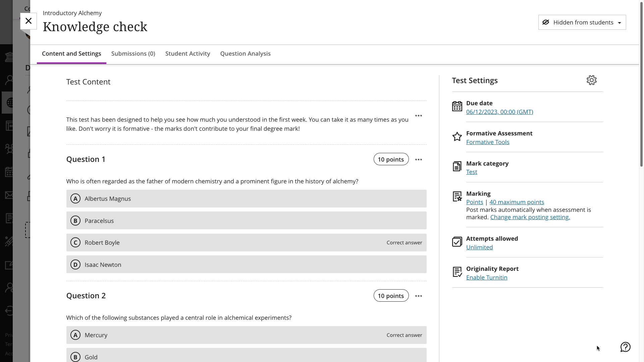Open the Question 1 ellipsis options menu
The width and height of the screenshot is (644, 362).
(419, 159)
